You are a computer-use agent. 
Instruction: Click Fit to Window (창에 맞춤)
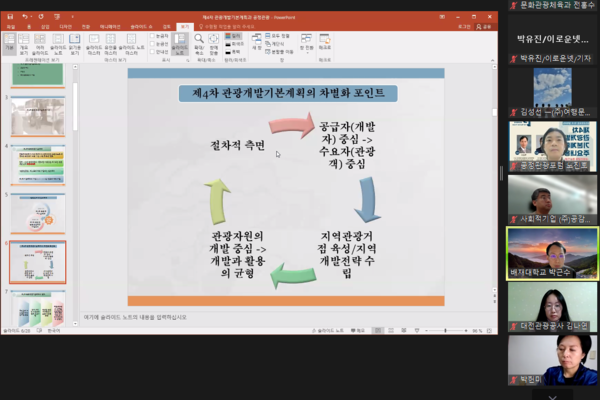point(214,44)
